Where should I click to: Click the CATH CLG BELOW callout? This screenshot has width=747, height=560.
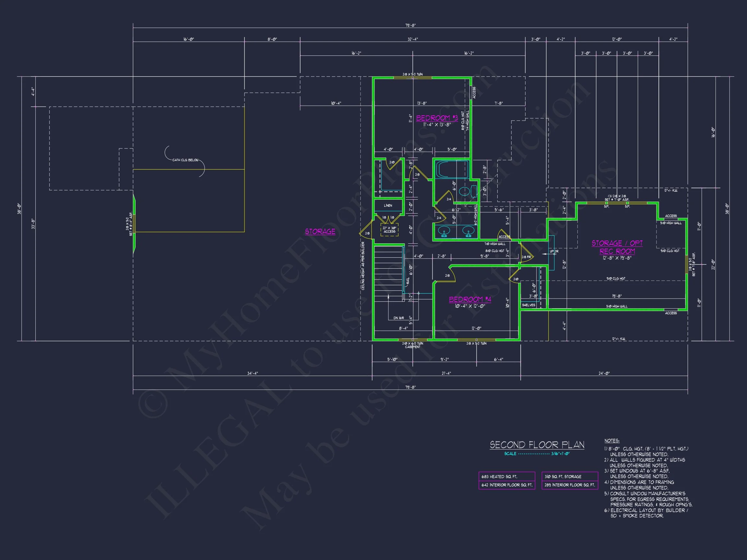point(185,160)
